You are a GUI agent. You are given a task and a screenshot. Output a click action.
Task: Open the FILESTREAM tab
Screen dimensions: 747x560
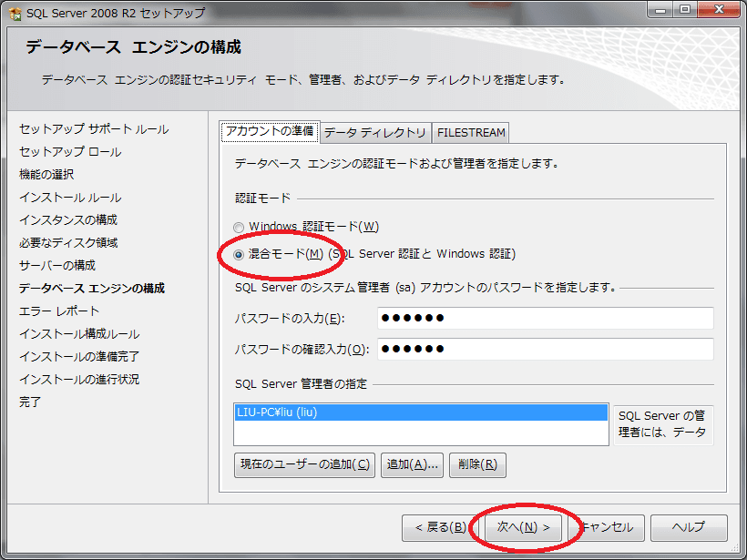click(470, 132)
